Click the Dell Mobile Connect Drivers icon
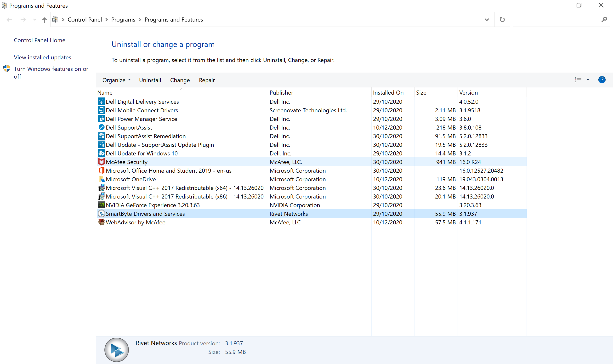 (101, 110)
